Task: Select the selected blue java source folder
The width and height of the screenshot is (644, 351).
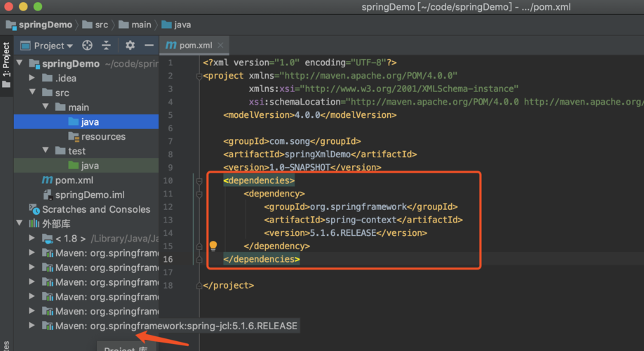Action: [86, 121]
